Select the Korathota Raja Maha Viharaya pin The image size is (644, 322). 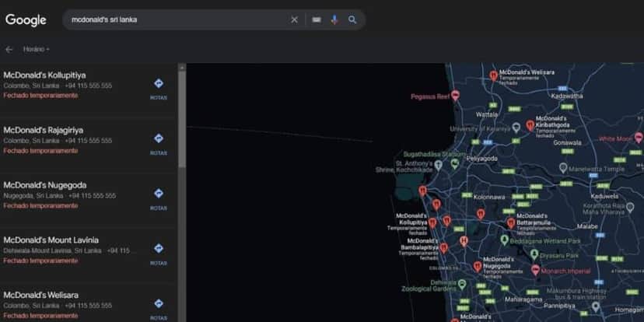tap(631, 208)
